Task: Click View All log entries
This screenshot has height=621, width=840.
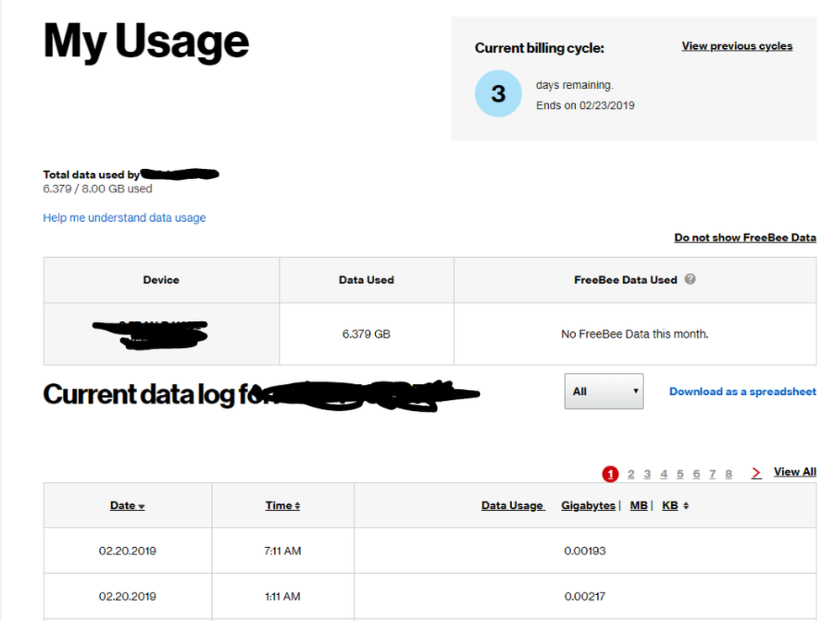Action: click(795, 472)
